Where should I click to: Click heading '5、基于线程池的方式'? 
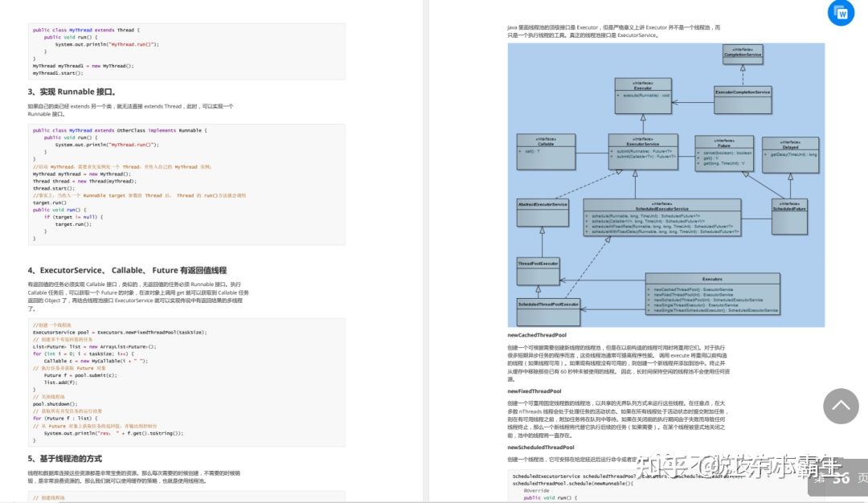pyautogui.click(x=65, y=459)
